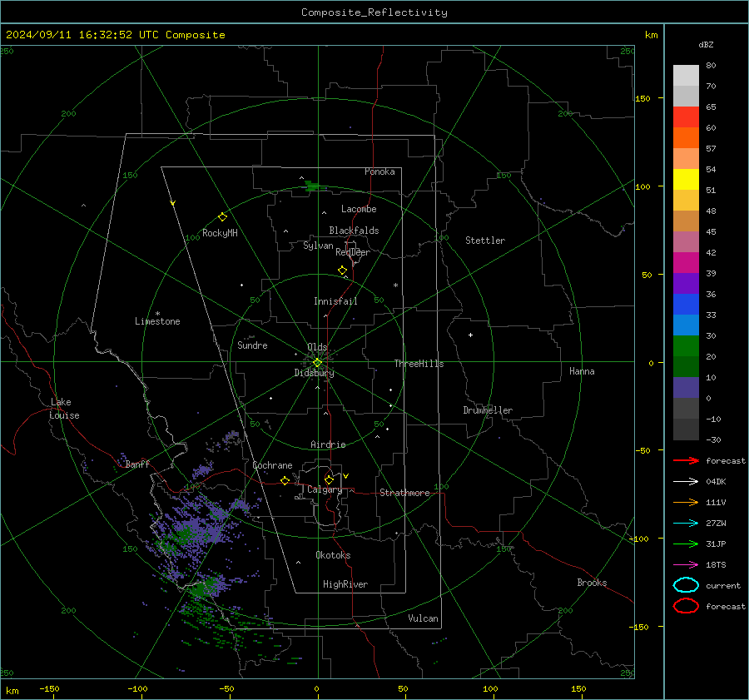Click the green 31JP arrow icon
Image resolution: width=749 pixels, height=700 pixels.
pos(686,544)
